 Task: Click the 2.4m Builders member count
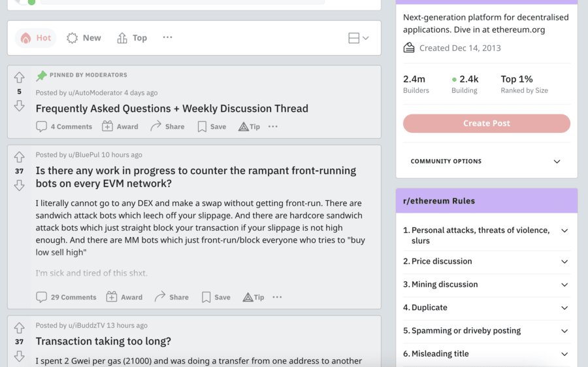point(416,84)
